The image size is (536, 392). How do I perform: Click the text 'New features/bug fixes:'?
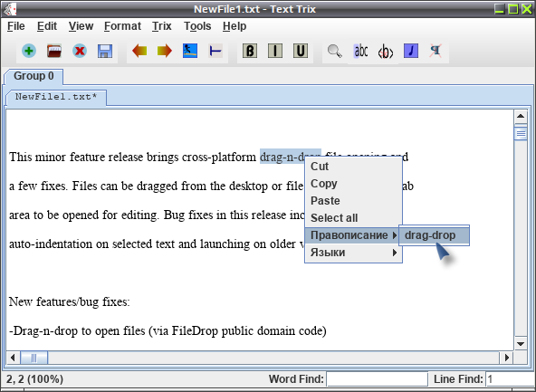click(x=69, y=302)
